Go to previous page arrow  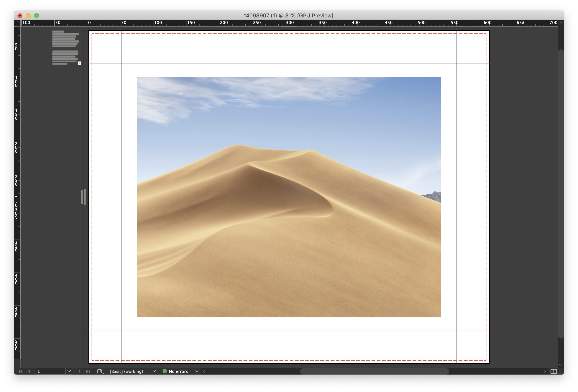(x=29, y=371)
